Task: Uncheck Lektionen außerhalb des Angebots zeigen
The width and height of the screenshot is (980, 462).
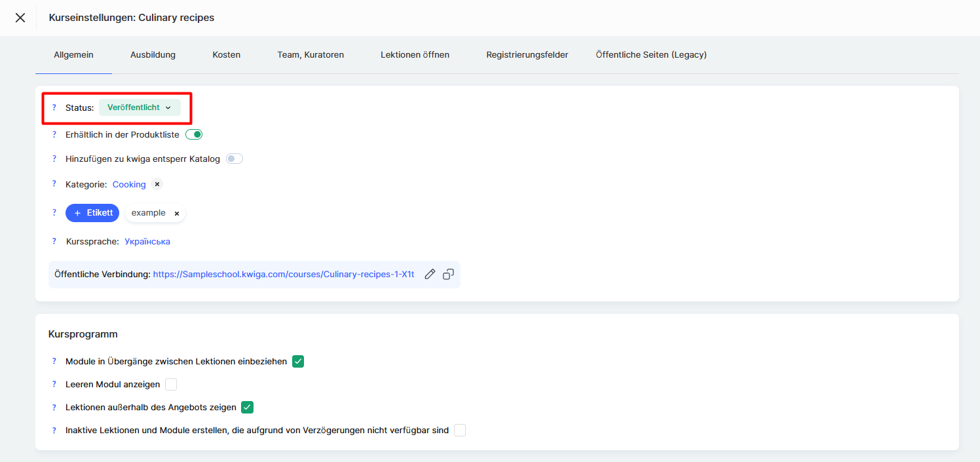Action: (247, 407)
